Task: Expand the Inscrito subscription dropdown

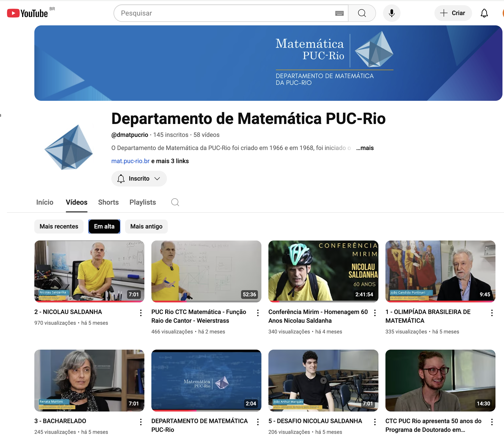Action: coord(139,179)
